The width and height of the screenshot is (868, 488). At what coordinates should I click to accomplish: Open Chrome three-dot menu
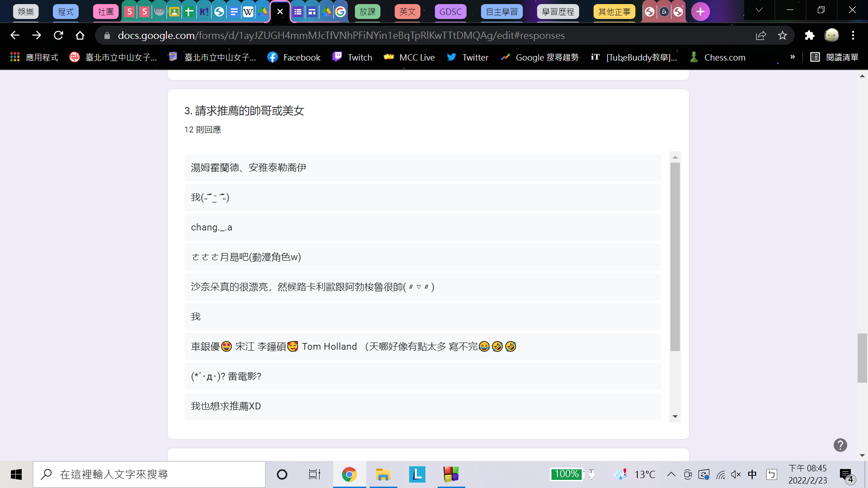(x=853, y=35)
